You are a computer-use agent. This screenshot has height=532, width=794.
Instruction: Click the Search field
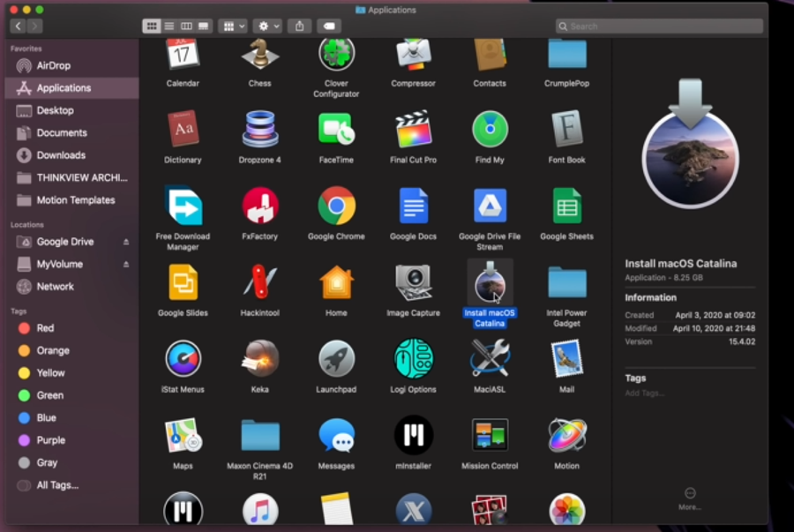(659, 26)
